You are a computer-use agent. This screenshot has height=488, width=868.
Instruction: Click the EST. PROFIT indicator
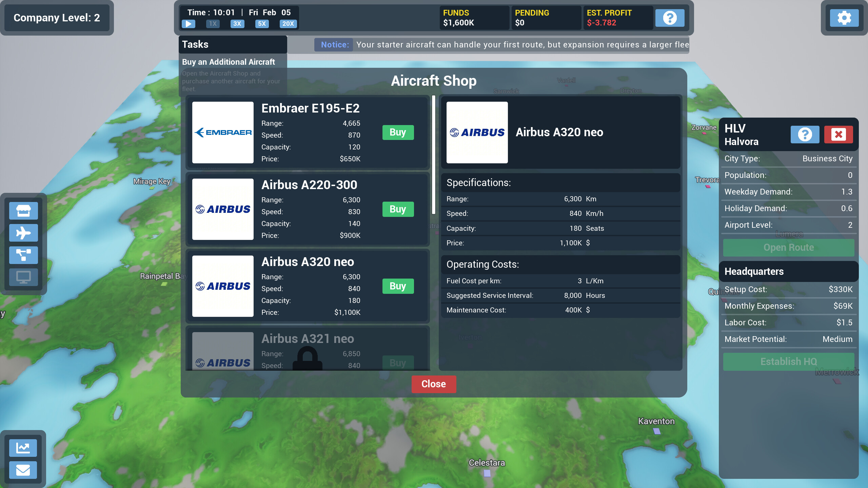pyautogui.click(x=618, y=18)
